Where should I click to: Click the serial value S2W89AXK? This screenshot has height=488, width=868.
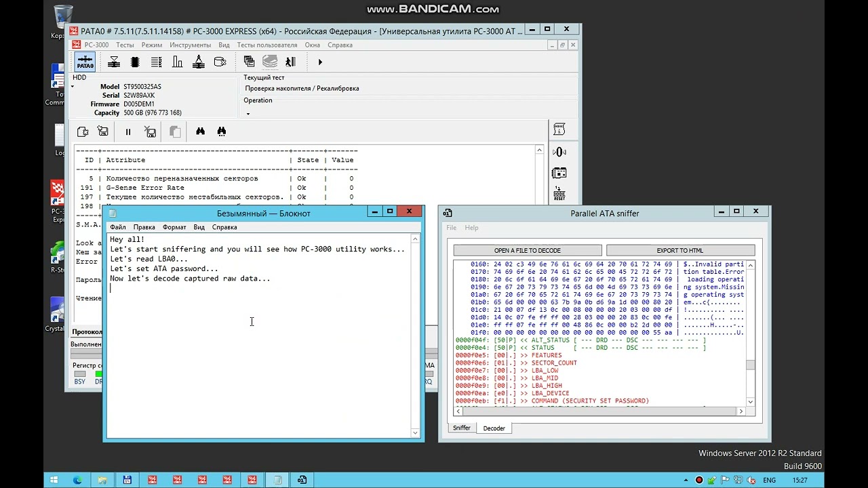[139, 96]
